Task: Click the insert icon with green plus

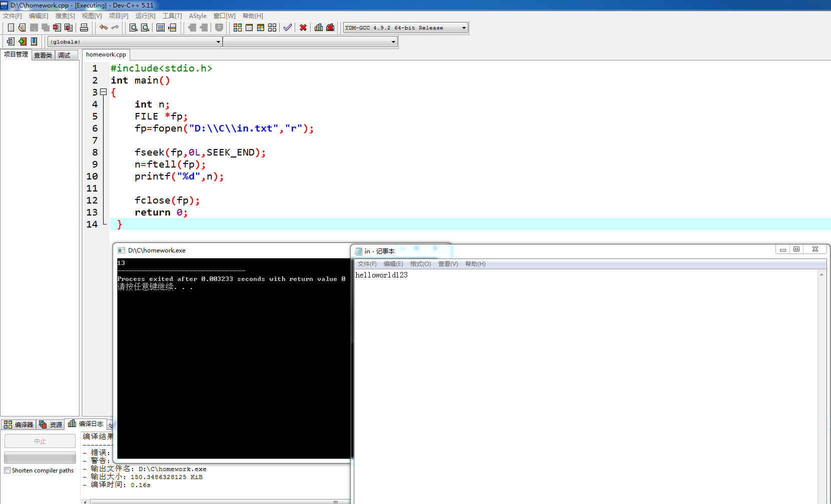Action: point(23,41)
